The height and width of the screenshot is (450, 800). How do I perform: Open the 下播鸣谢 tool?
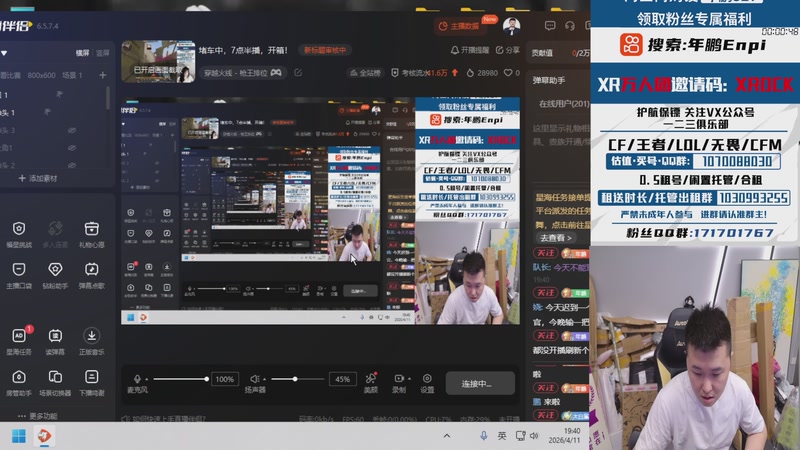point(92,383)
